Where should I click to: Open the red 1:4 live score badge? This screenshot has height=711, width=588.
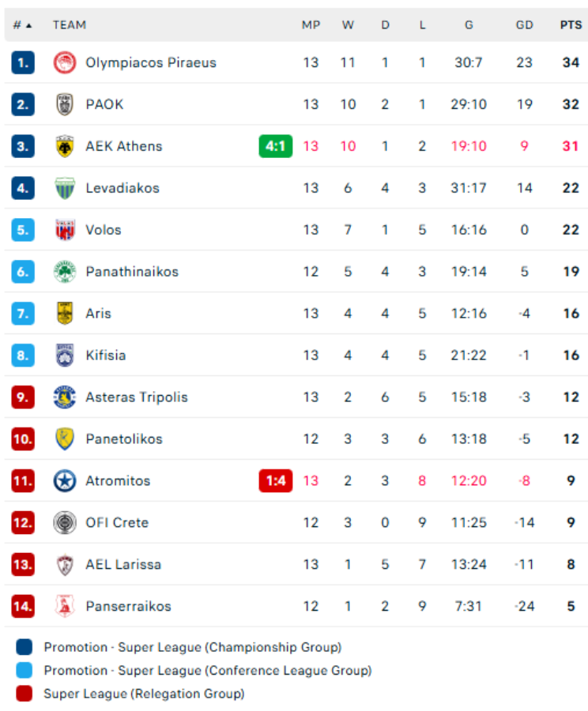pos(276,480)
